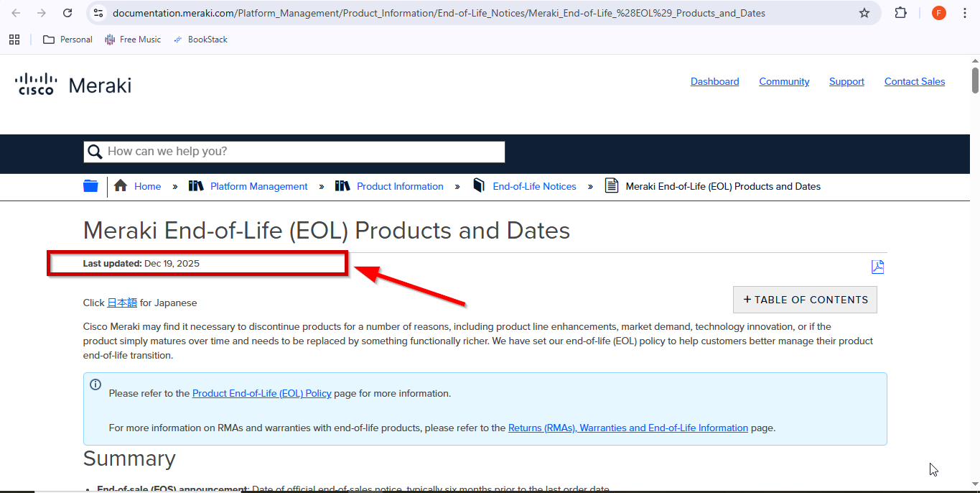This screenshot has width=980, height=493.
Task: Select End-of-Life Notices breadcrumb
Action: coord(534,186)
